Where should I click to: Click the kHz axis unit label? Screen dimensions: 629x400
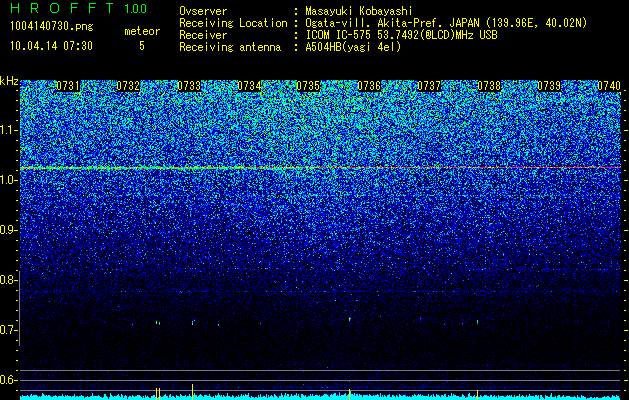click(9, 81)
